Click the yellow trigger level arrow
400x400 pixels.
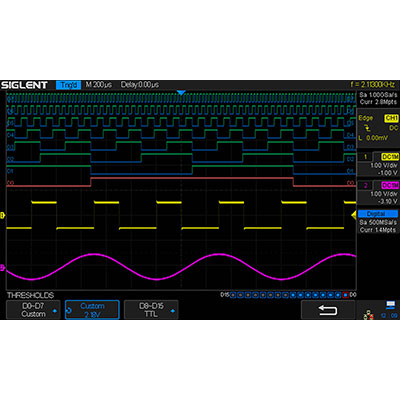pos(354,216)
